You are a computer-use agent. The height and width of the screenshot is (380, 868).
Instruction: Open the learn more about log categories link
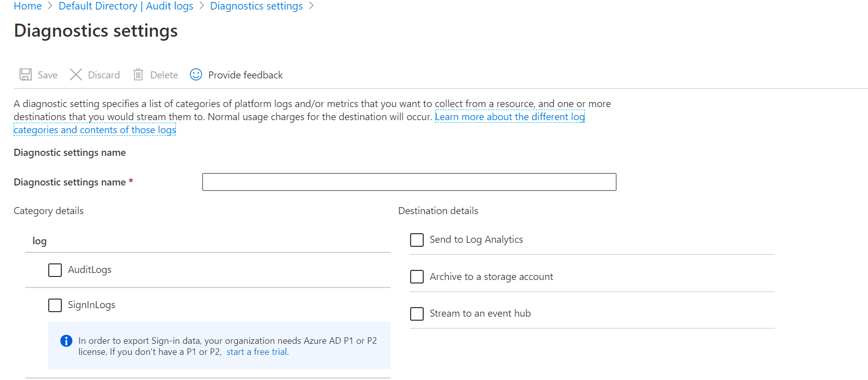tap(509, 117)
